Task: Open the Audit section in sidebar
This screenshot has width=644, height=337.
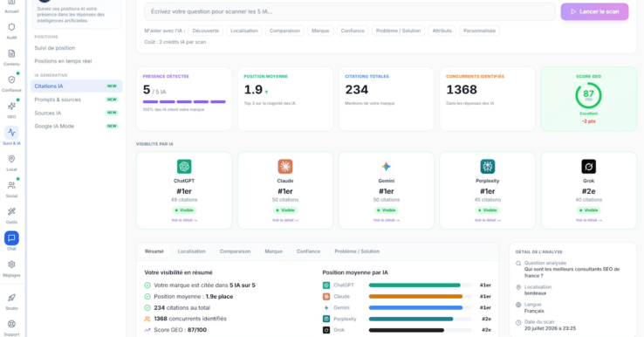Action: pyautogui.click(x=11, y=31)
